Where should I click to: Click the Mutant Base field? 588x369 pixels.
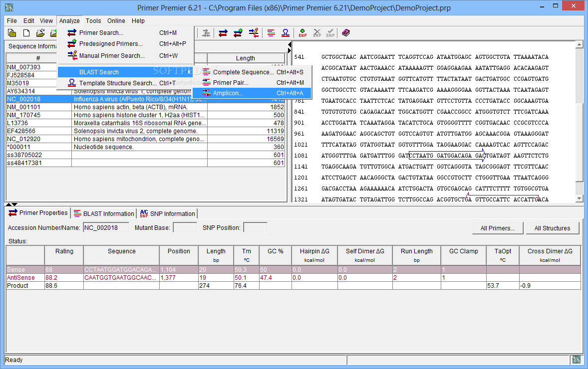pos(185,227)
